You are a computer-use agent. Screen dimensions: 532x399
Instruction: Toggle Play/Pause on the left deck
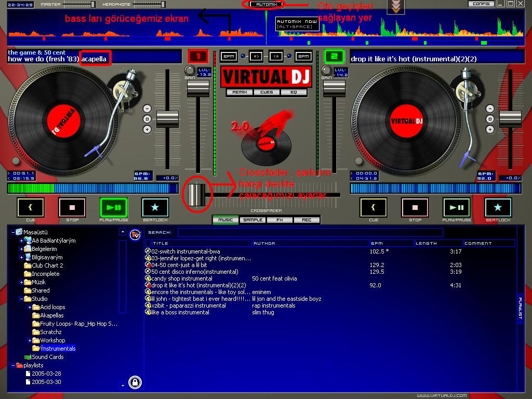114,207
